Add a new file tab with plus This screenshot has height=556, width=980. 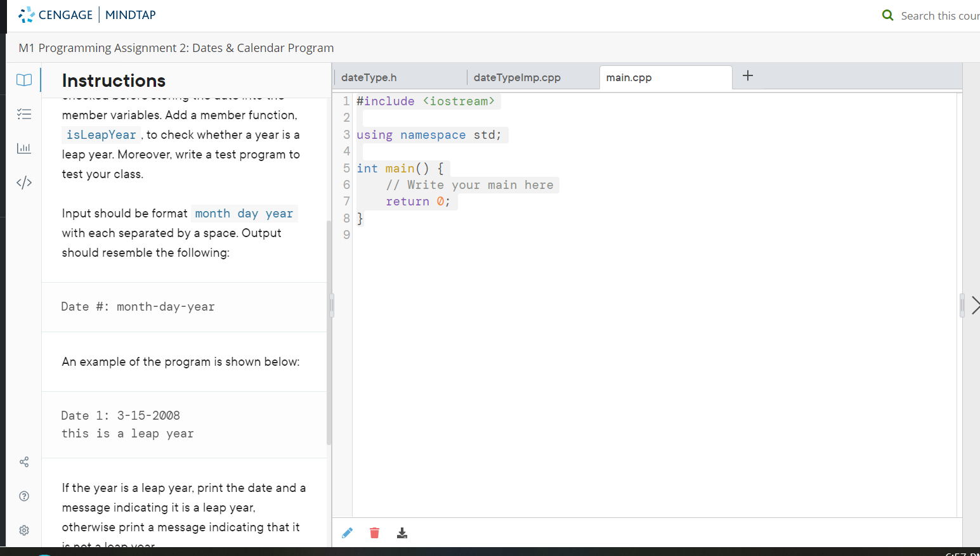[748, 76]
